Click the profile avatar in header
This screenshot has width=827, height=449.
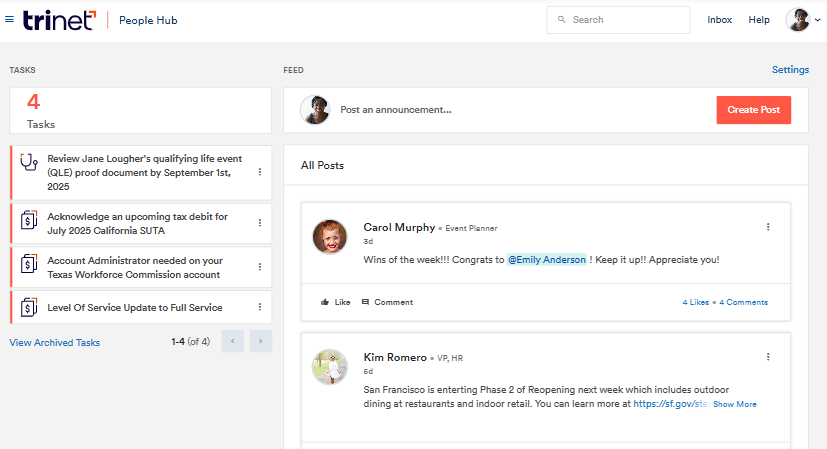coord(798,20)
